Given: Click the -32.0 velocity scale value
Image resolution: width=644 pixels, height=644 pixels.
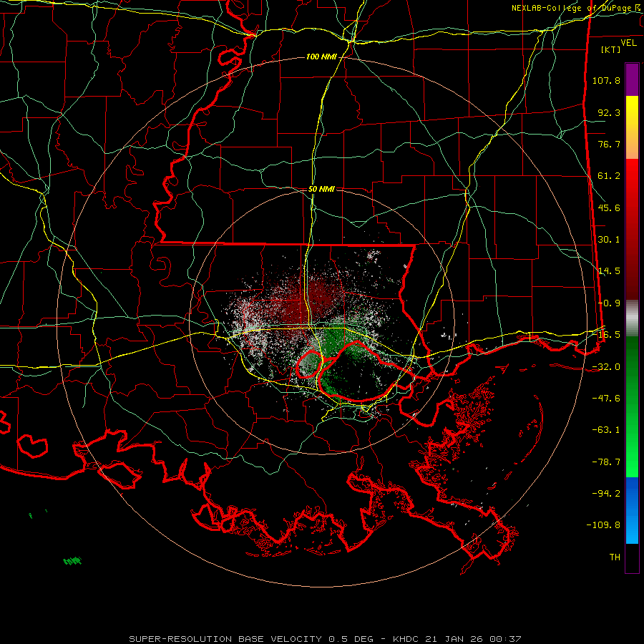Looking at the screenshot, I should [606, 367].
